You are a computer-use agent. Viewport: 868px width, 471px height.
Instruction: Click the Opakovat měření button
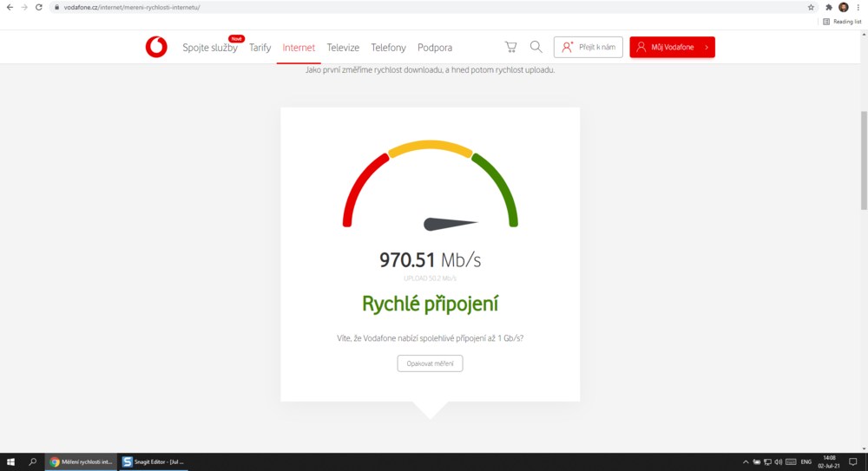point(430,363)
